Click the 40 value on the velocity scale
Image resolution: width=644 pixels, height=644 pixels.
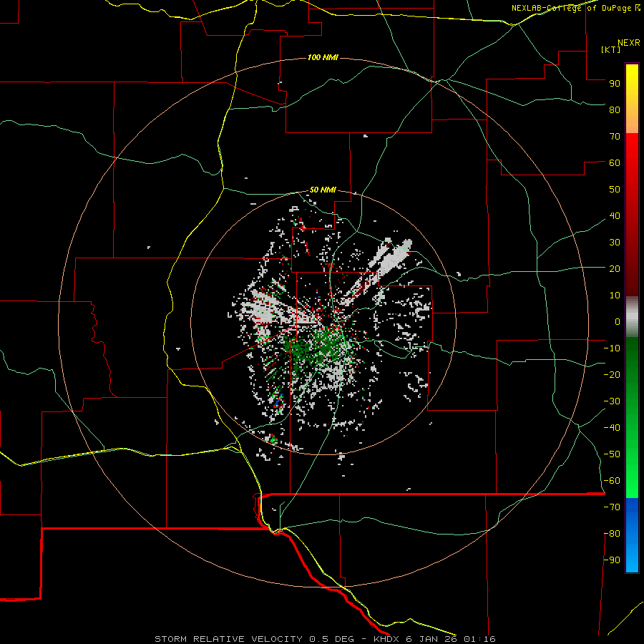click(615, 215)
